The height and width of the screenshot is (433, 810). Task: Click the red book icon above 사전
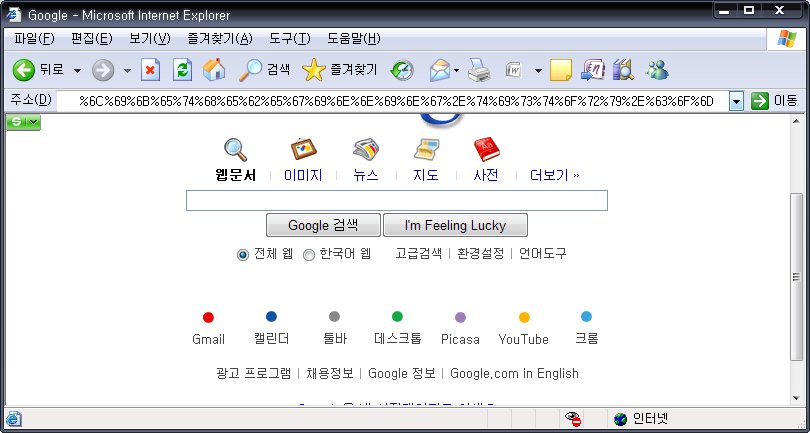(487, 149)
